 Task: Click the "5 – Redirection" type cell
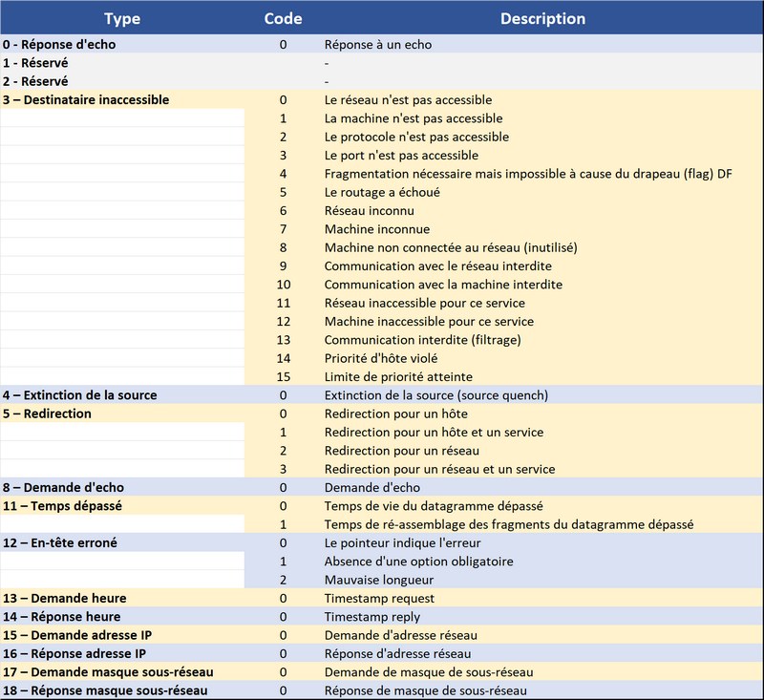click(x=48, y=414)
